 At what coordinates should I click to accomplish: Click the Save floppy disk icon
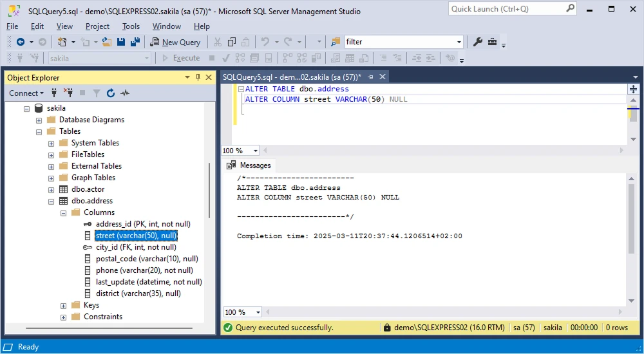(121, 42)
